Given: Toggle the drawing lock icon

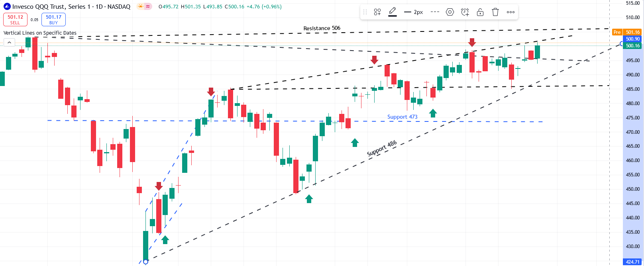Looking at the screenshot, I should (480, 12).
